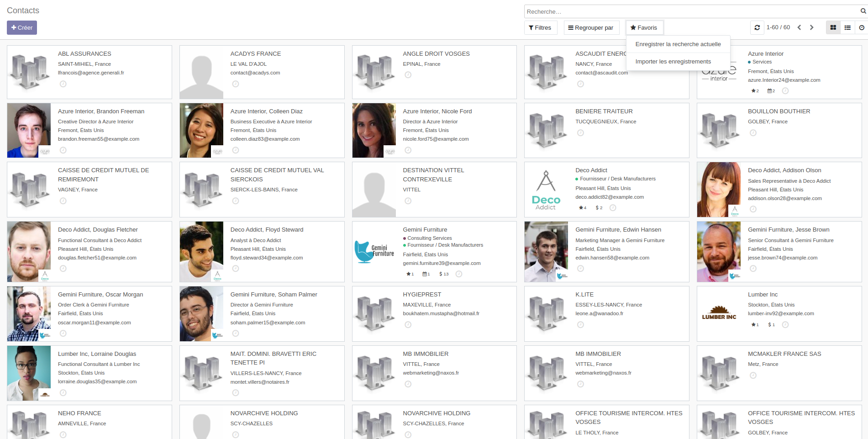868x439 pixels.
Task: Click the Gemini Furniture company logo
Action: pos(374,252)
